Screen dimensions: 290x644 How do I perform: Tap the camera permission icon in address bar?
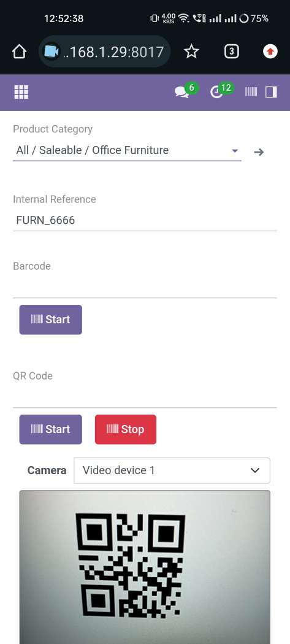[51, 52]
